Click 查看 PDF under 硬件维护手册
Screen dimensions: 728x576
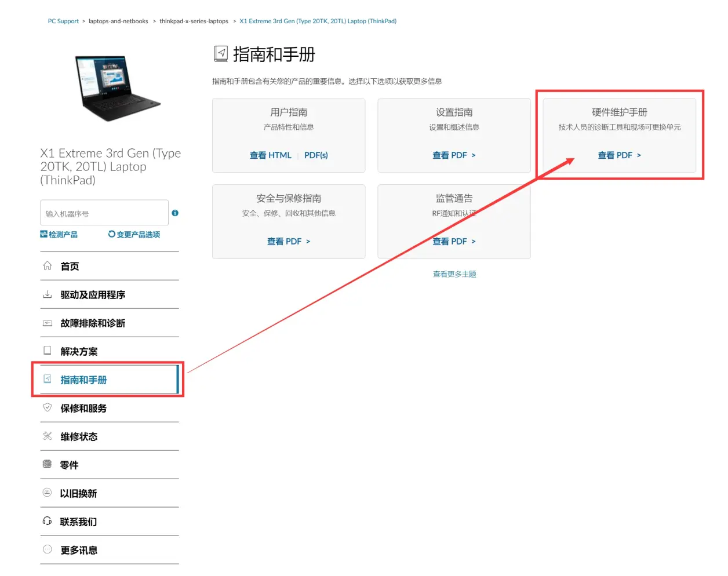tap(619, 155)
